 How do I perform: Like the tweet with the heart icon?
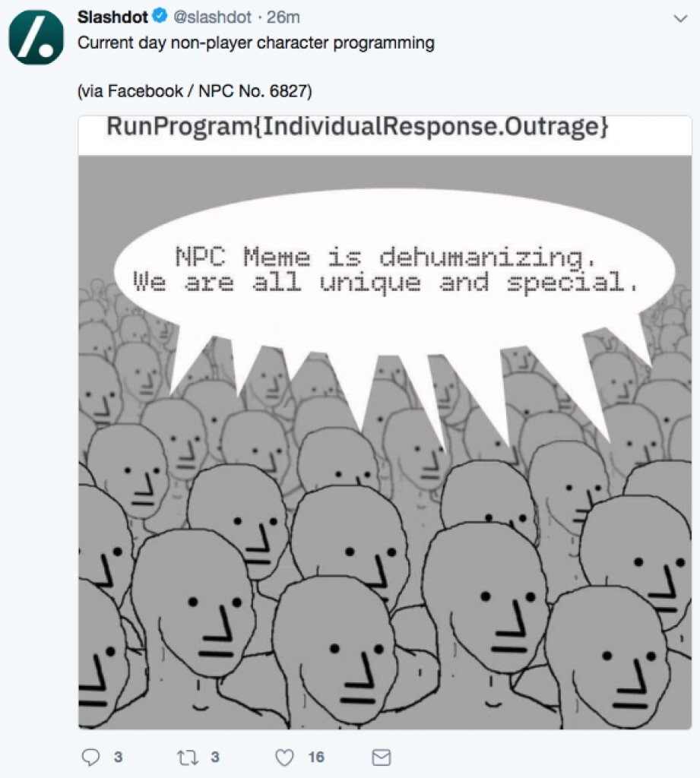pyautogui.click(x=284, y=757)
